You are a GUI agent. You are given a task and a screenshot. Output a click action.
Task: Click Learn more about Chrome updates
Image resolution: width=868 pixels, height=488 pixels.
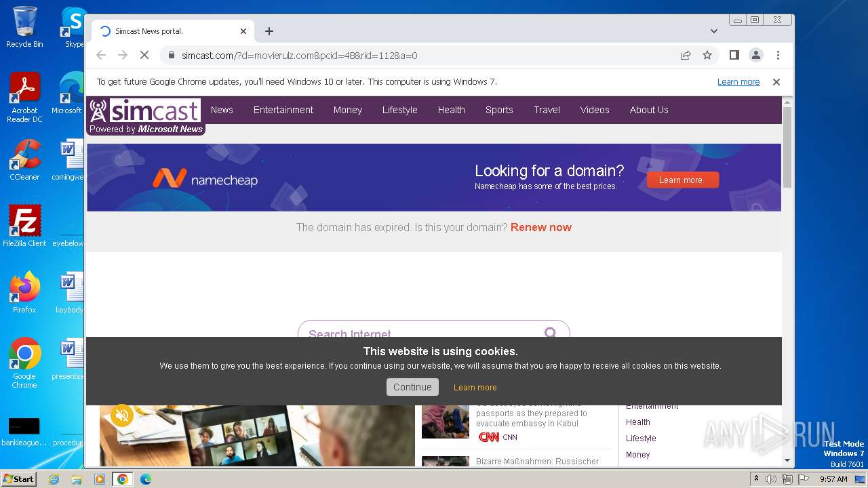pyautogui.click(x=738, y=82)
